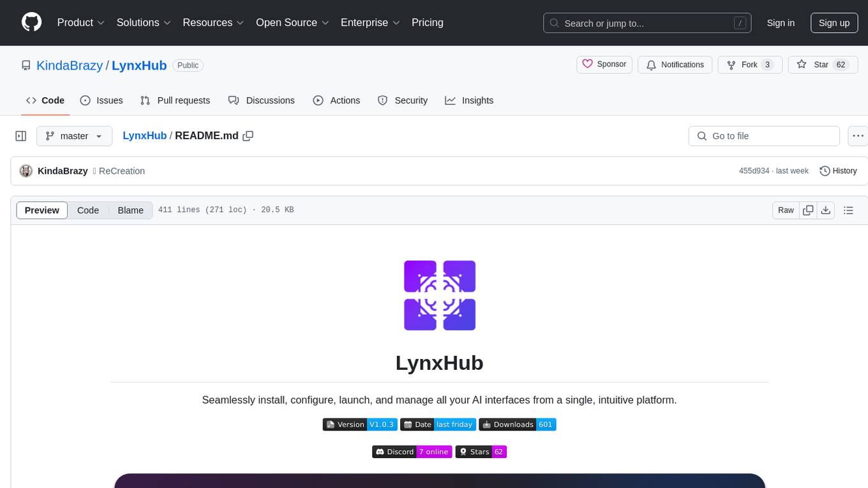Open the GitHub homepage logo
The height and width of the screenshot is (488, 868).
tap(31, 22)
